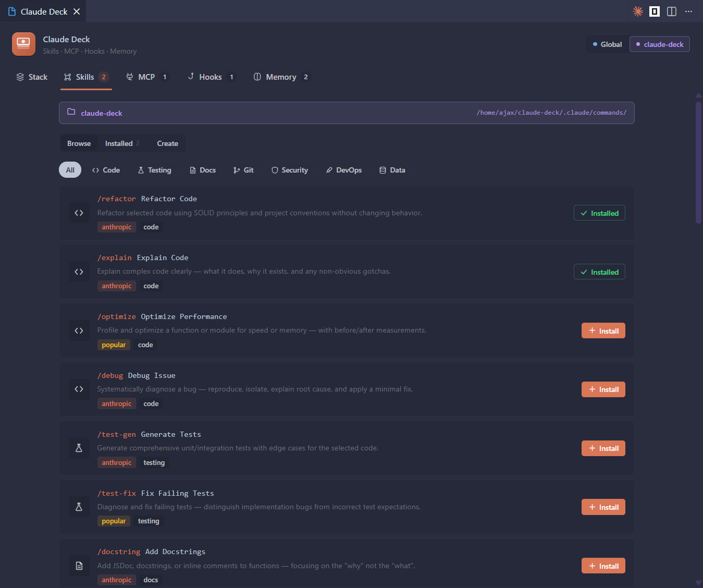Open the Memory tab
Viewport: 703px width, 588px height.
tap(281, 77)
